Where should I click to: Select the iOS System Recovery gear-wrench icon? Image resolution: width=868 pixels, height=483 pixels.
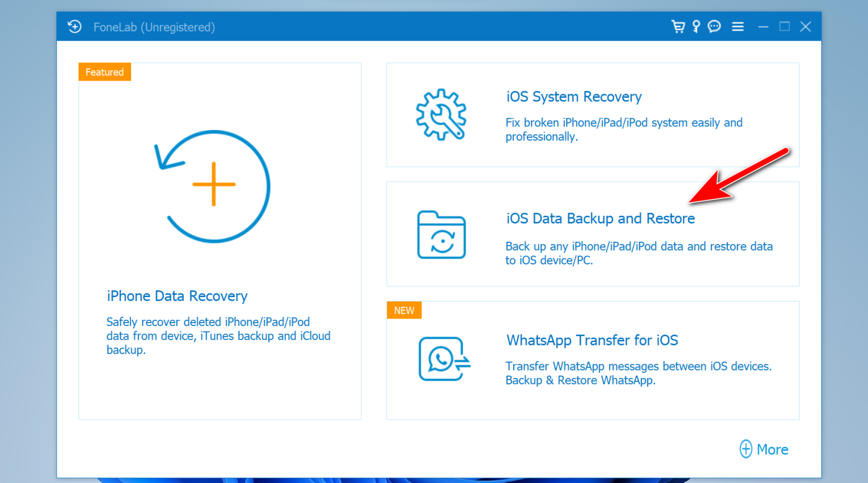441,115
